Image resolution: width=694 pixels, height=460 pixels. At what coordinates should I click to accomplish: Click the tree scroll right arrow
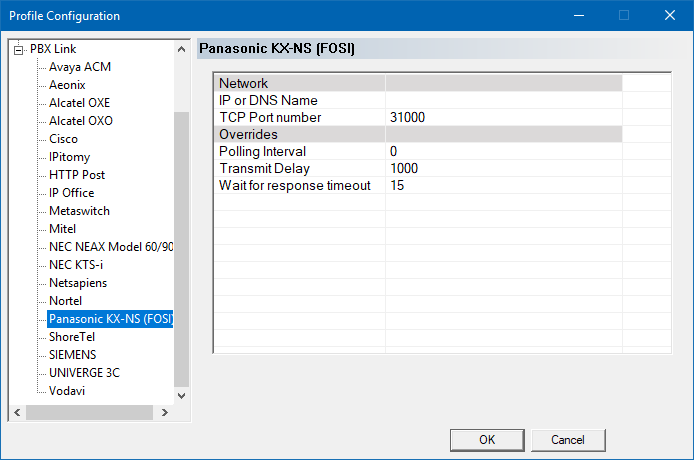[x=165, y=413]
